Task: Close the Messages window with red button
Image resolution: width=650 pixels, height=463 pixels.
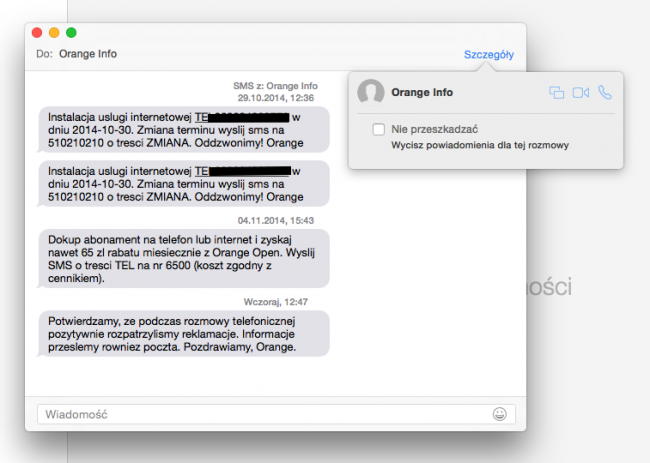Action: [x=37, y=32]
